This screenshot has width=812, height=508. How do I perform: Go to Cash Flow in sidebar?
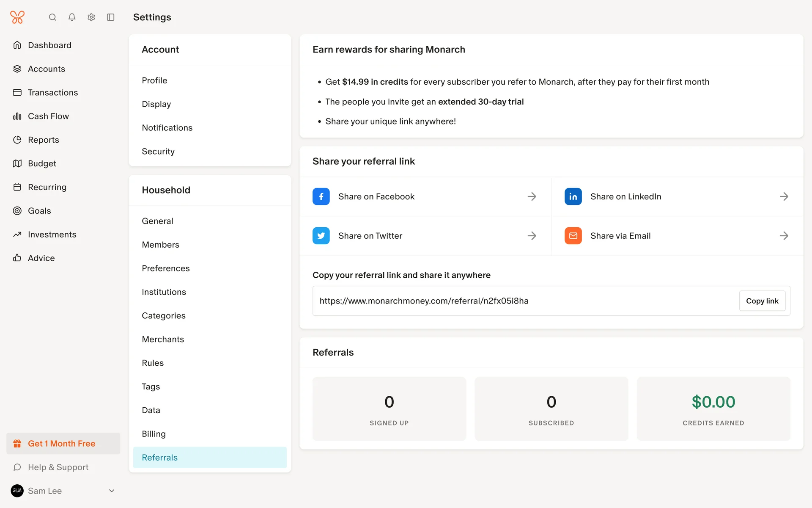(48, 116)
